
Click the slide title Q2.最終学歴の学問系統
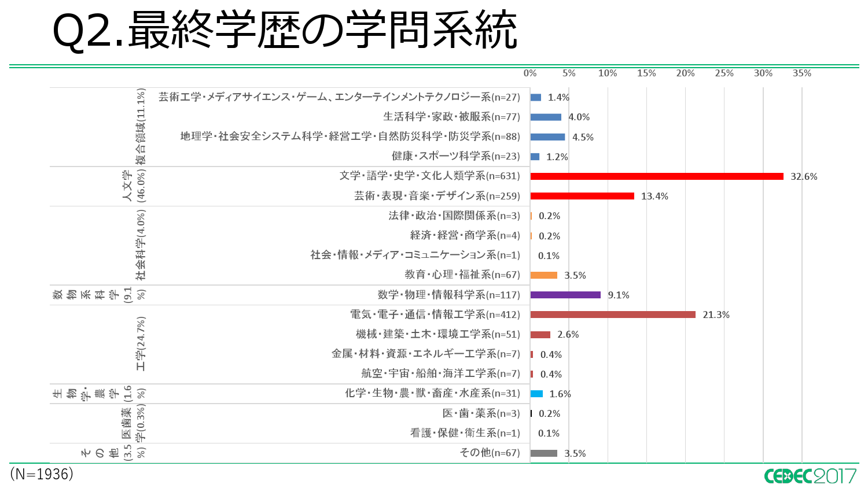pos(285,31)
